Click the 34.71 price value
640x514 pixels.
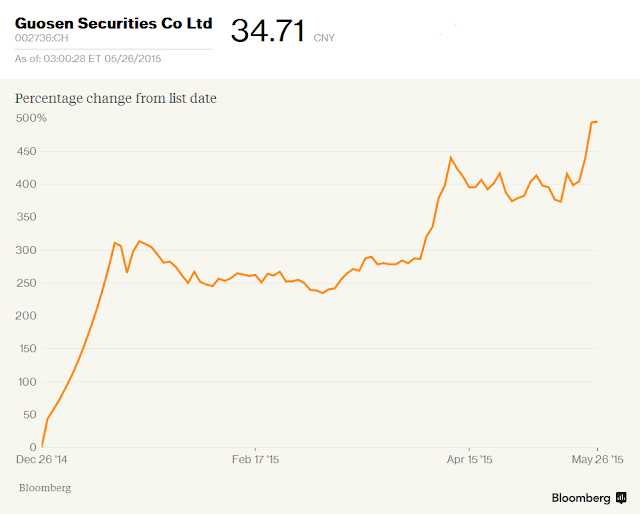pyautogui.click(x=268, y=30)
